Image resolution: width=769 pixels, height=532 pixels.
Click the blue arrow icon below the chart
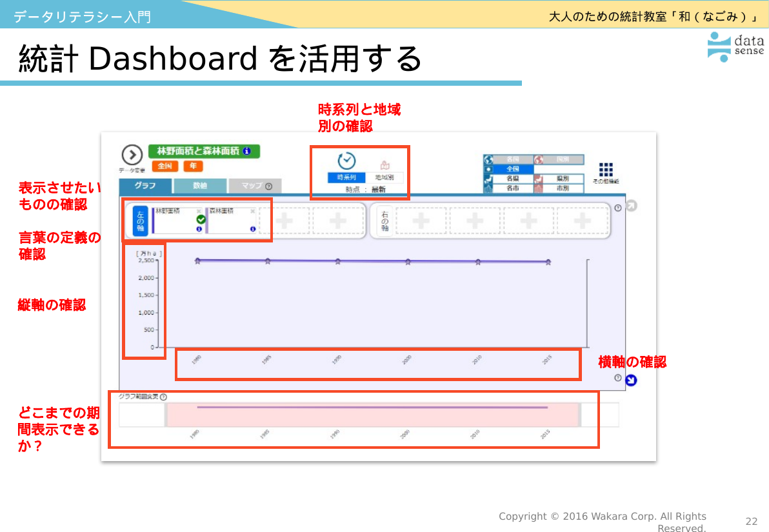coord(631,380)
